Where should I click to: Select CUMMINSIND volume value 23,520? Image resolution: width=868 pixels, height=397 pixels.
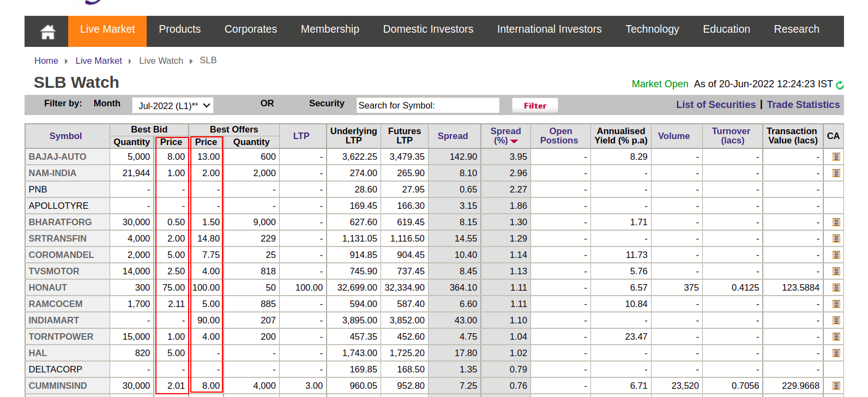click(685, 386)
